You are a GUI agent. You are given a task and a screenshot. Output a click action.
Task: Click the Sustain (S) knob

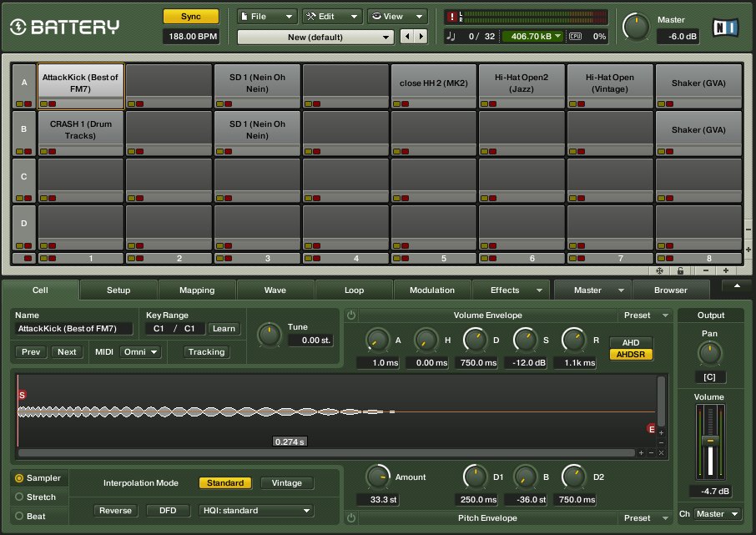525,340
